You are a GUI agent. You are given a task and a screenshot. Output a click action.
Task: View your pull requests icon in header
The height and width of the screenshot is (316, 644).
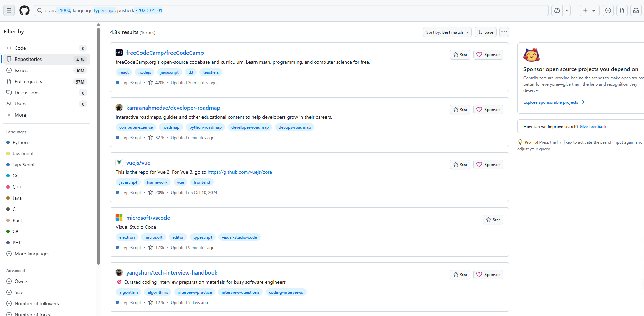point(622,10)
